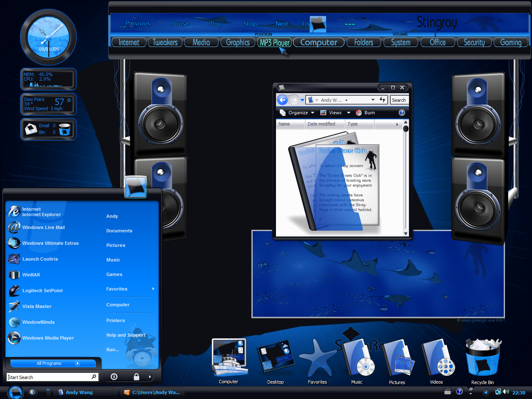Screen dimensions: 532x399
Task: Click the power button in Start menu
Action: tap(114, 377)
